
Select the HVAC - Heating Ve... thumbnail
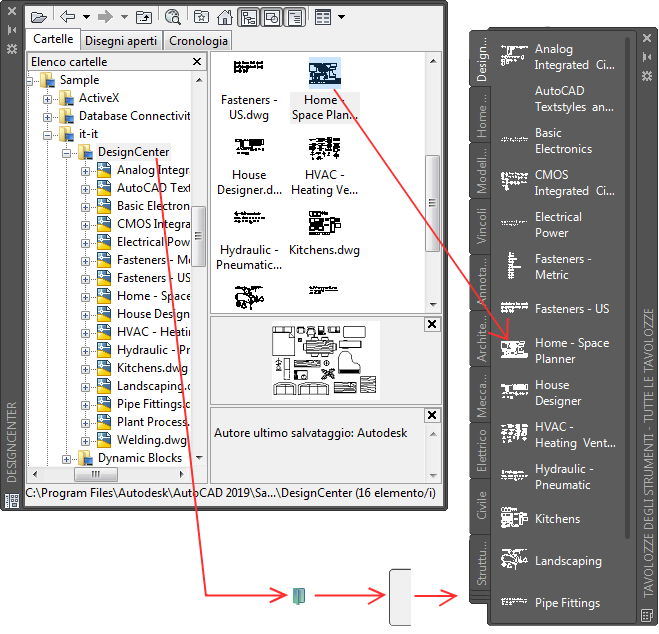click(324, 166)
